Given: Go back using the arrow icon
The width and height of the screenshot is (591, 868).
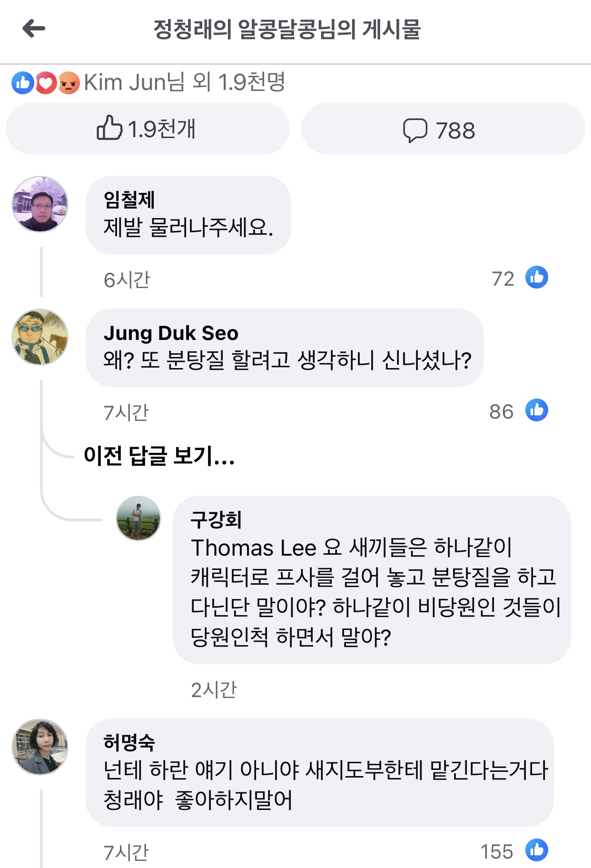Looking at the screenshot, I should coord(34,29).
